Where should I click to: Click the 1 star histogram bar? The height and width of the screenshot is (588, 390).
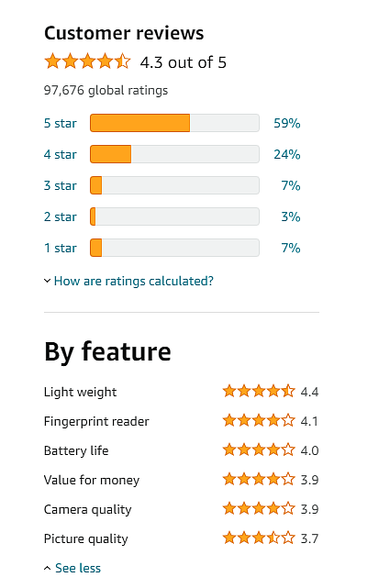[174, 248]
